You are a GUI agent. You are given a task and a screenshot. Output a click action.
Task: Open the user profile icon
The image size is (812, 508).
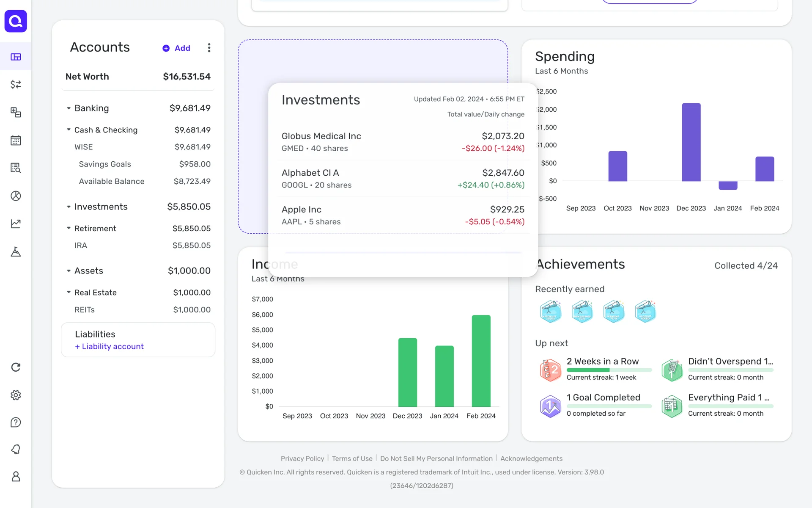pyautogui.click(x=16, y=476)
